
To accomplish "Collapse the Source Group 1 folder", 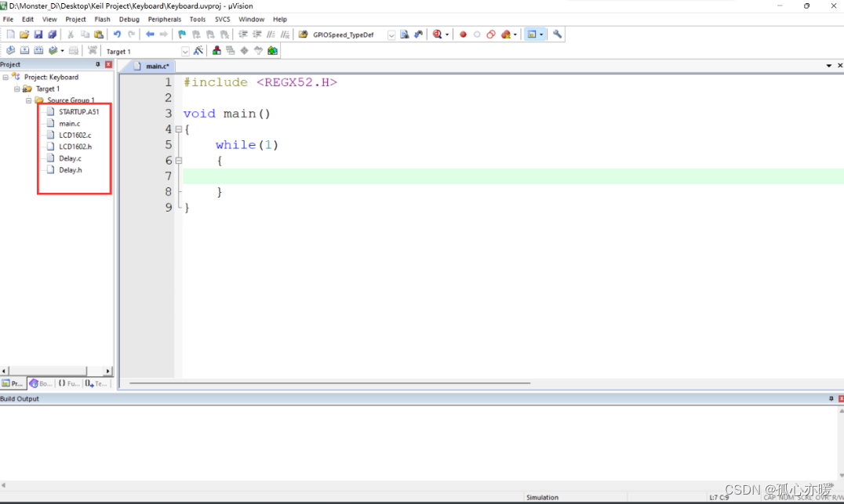I will tap(28, 100).
